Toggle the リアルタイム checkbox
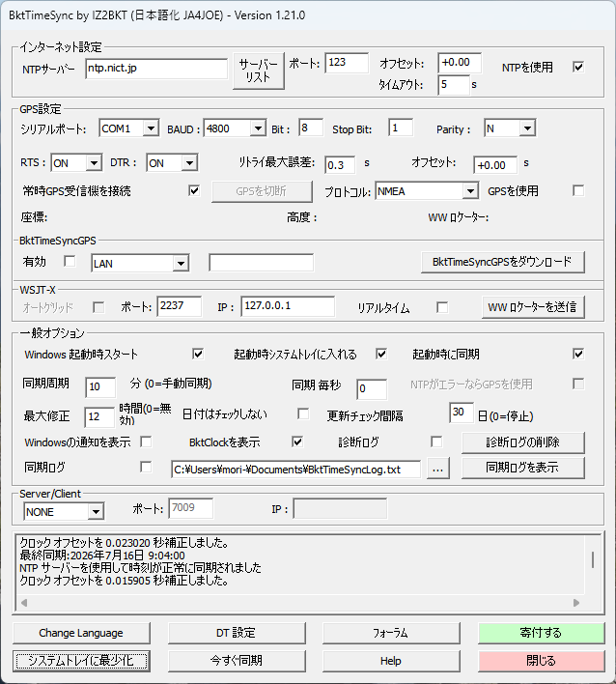Viewport: 616px width, 684px height. coord(442,307)
